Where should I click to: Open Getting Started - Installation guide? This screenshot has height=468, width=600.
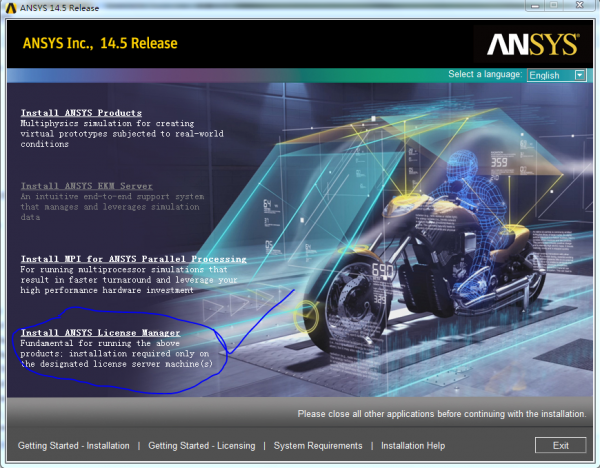73,446
